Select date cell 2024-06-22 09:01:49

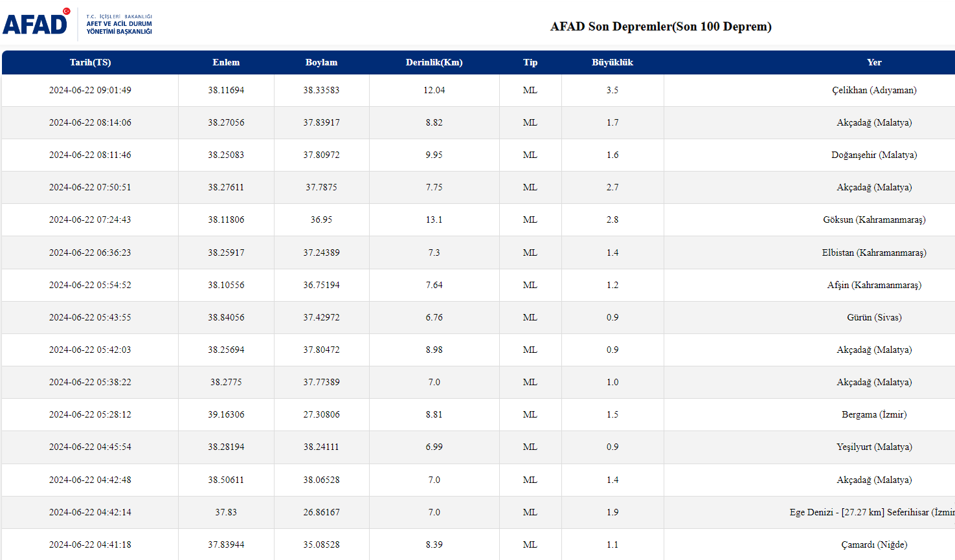click(x=90, y=90)
